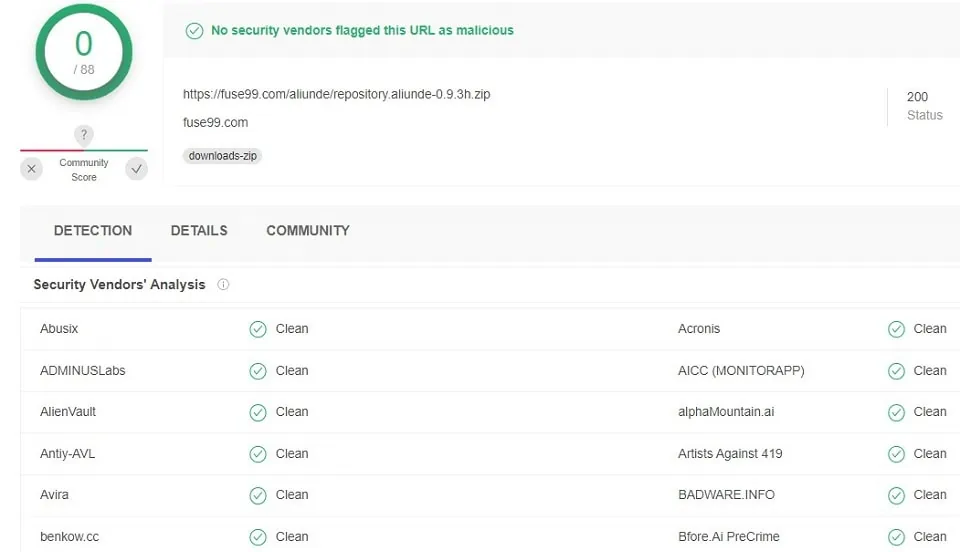
Task: Click the 0/88 detection score circle
Action: click(84, 51)
